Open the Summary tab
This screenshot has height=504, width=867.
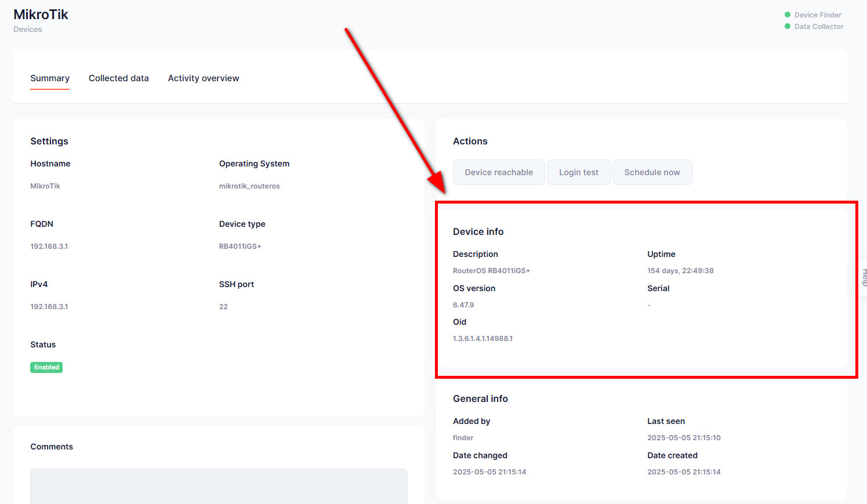pyautogui.click(x=50, y=78)
